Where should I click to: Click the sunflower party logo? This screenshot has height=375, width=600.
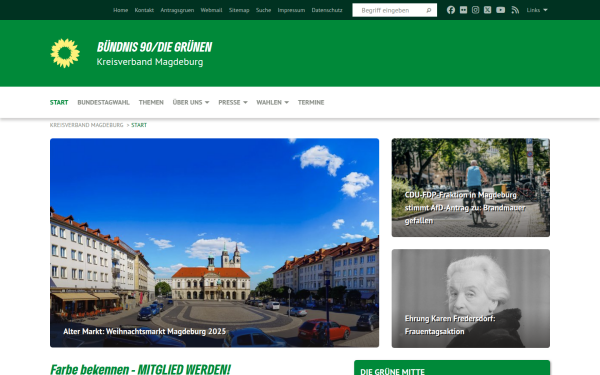[65, 53]
